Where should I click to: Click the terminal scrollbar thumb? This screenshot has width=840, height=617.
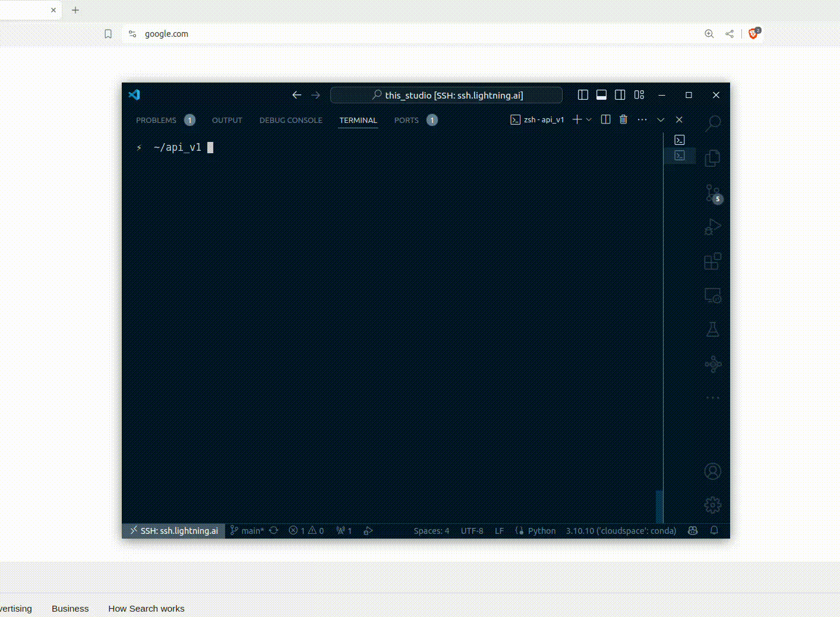coord(659,507)
